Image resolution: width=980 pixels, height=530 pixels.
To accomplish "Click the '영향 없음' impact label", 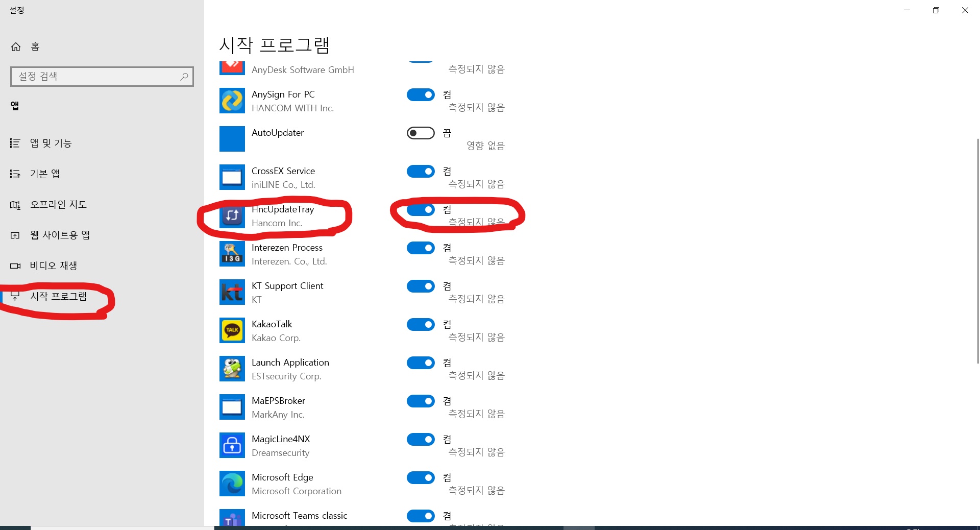I will 485,146.
